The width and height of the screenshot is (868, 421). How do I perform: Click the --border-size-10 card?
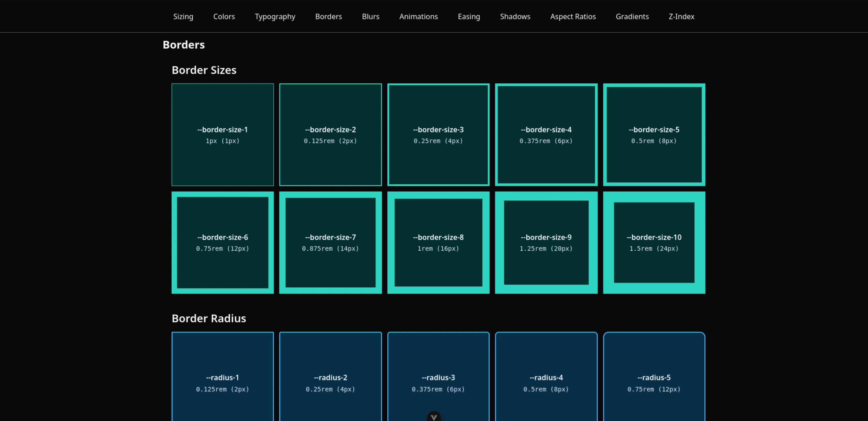pos(654,243)
